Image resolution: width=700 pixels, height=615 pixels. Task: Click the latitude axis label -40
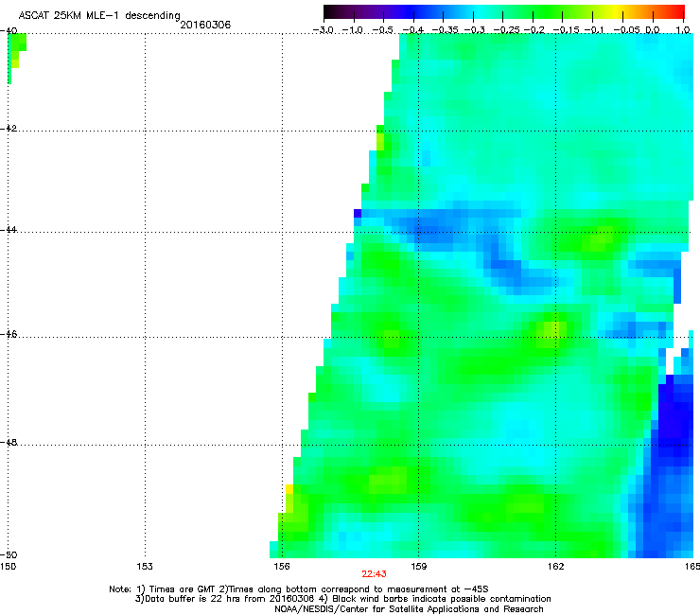click(9, 31)
